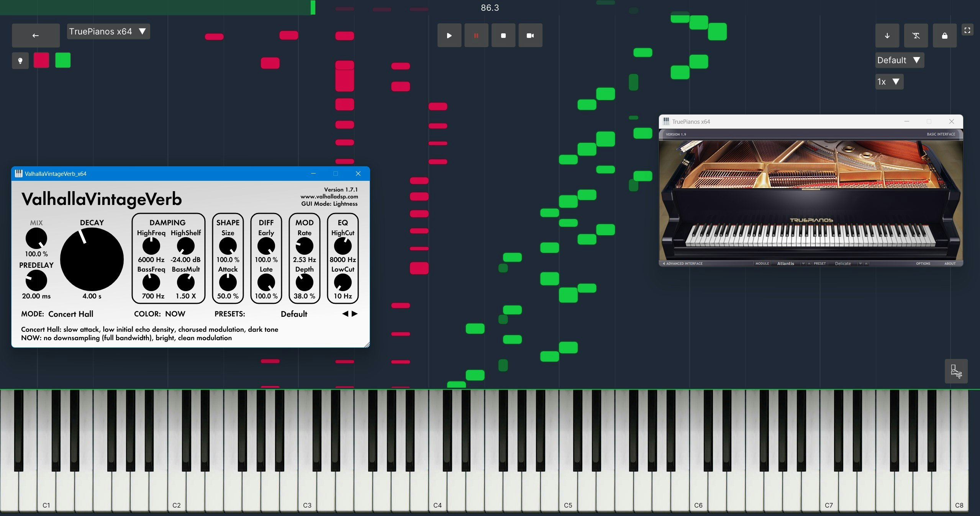Select the green hand color swatch
980x516 pixels.
(x=63, y=61)
